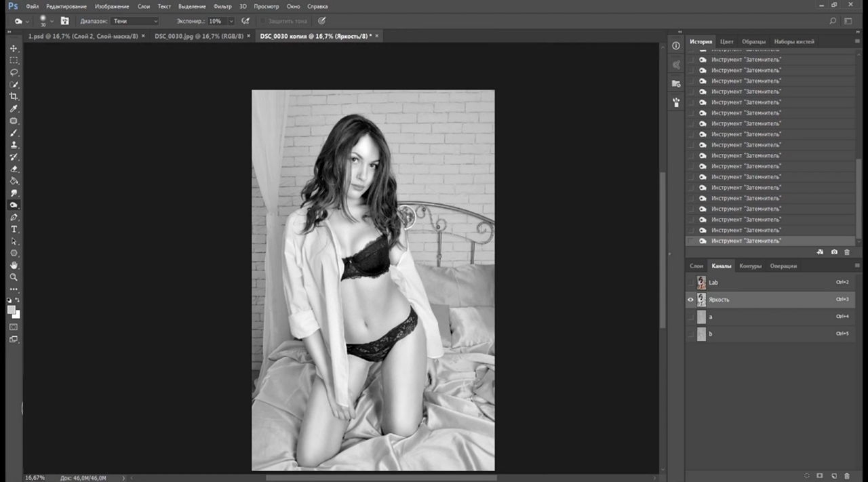
Task: Hide the Яркость channel eye icon
Action: (691, 300)
